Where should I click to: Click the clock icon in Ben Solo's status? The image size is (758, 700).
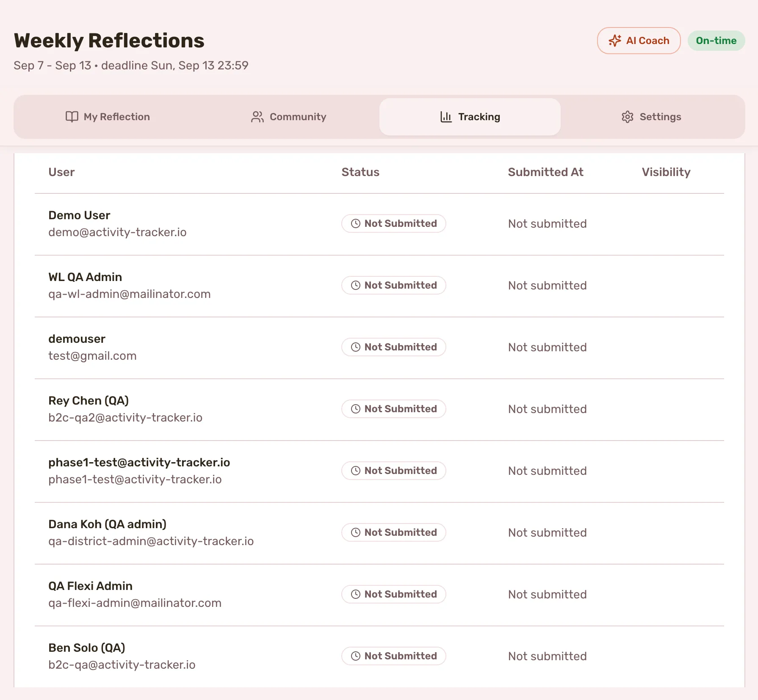(356, 656)
